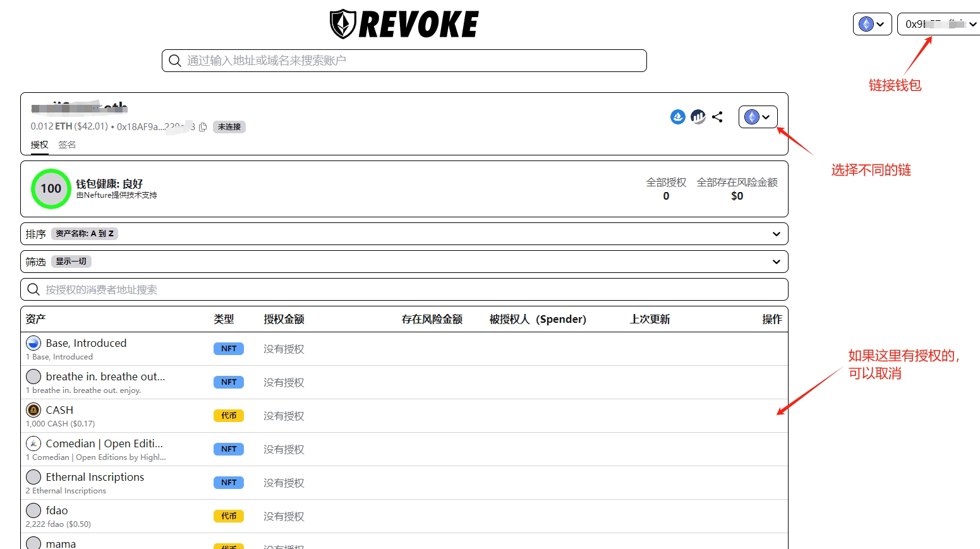Click the 上次更新 column header

click(x=650, y=319)
